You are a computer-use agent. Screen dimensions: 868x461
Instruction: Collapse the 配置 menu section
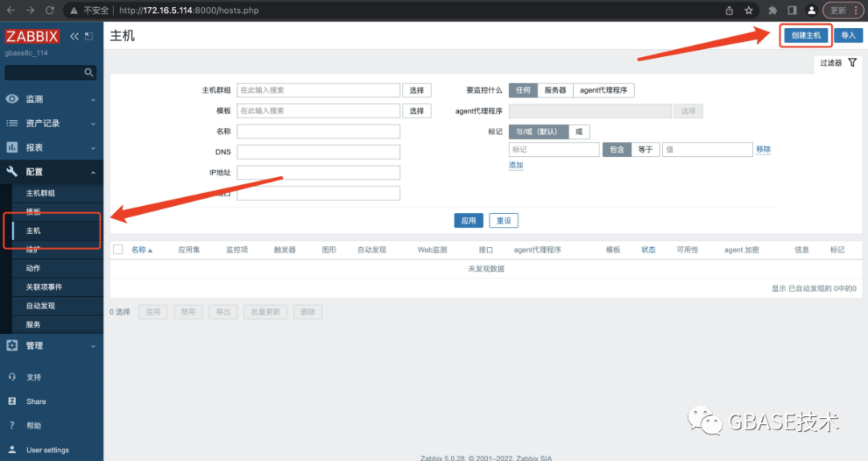93,173
